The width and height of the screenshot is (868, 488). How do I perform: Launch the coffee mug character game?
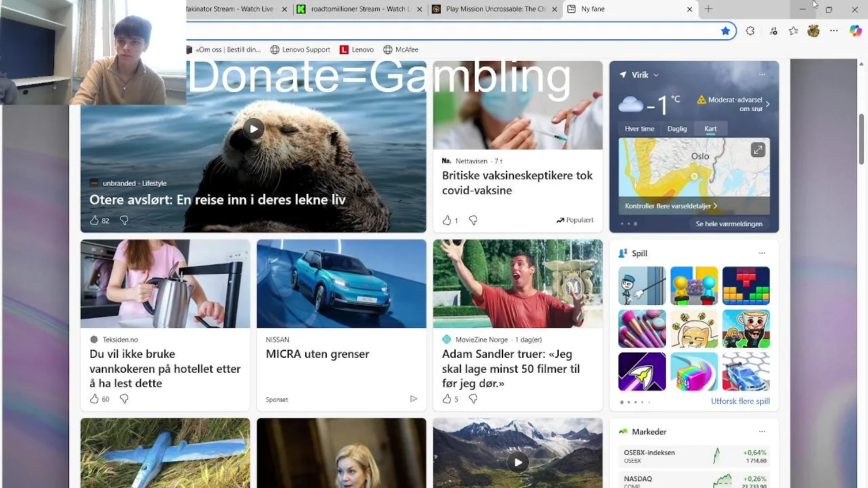click(x=746, y=329)
